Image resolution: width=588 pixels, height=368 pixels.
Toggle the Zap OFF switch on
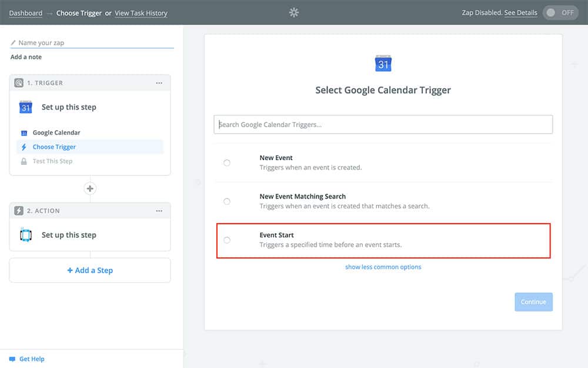[x=560, y=13]
